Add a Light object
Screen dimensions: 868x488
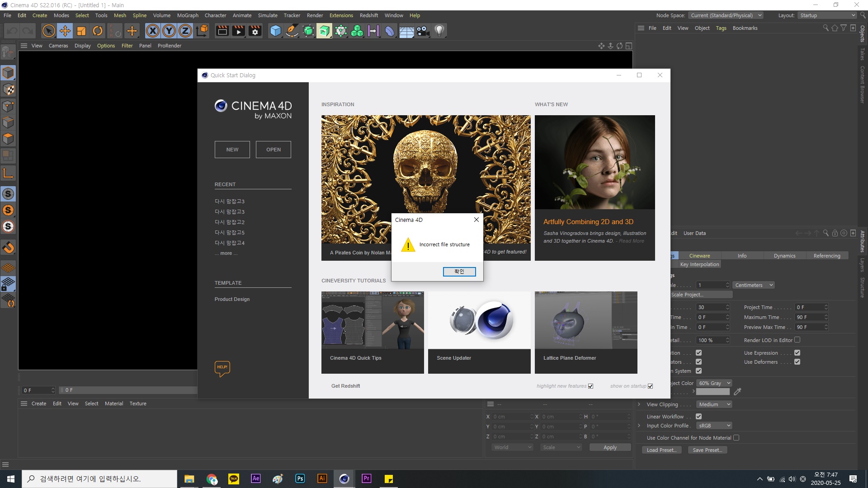tap(439, 31)
